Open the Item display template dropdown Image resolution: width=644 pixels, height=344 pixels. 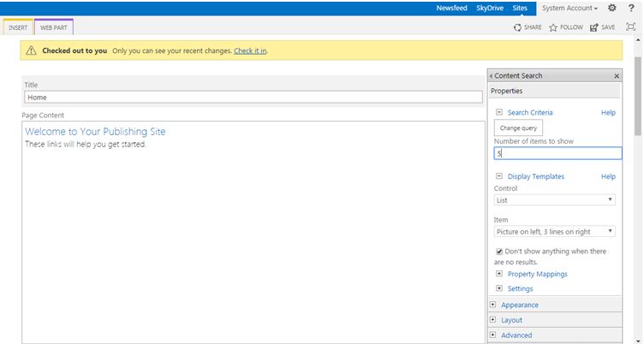point(554,232)
